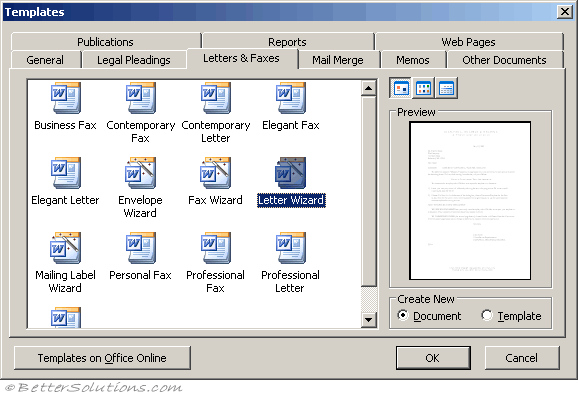The height and width of the screenshot is (395, 578).
Task: Pick the Elegant Fax template icon
Action: (291, 98)
